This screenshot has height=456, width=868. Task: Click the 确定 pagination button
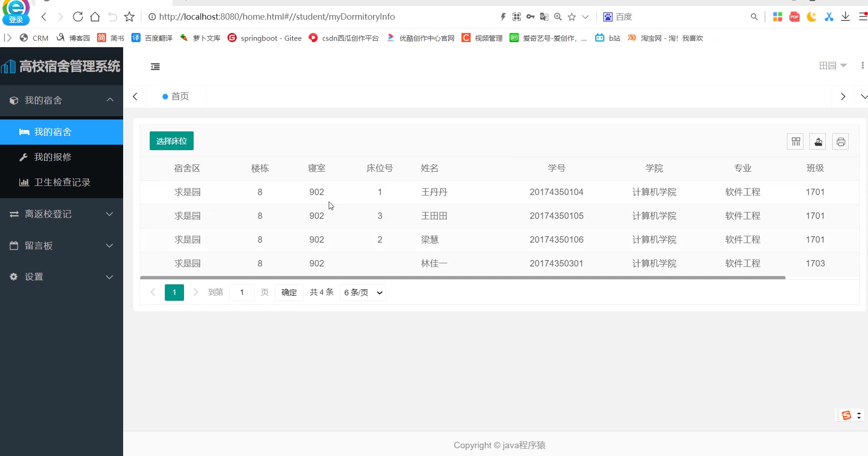pyautogui.click(x=289, y=293)
